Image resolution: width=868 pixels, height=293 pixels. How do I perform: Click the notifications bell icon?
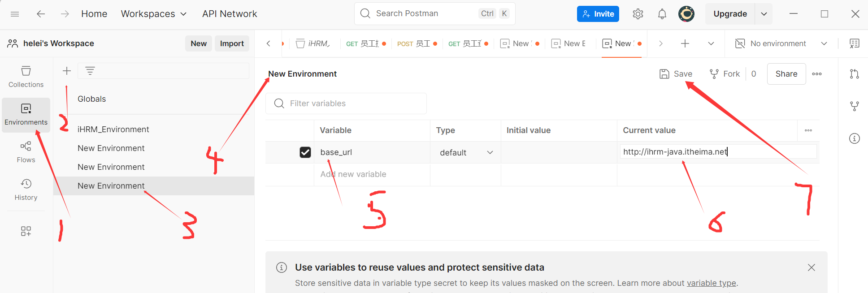pyautogui.click(x=662, y=14)
